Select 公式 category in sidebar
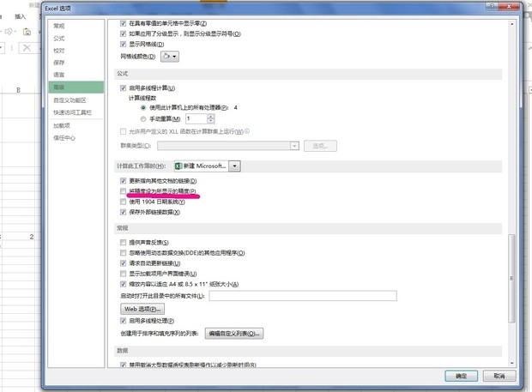The width and height of the screenshot is (532, 392). [58, 39]
